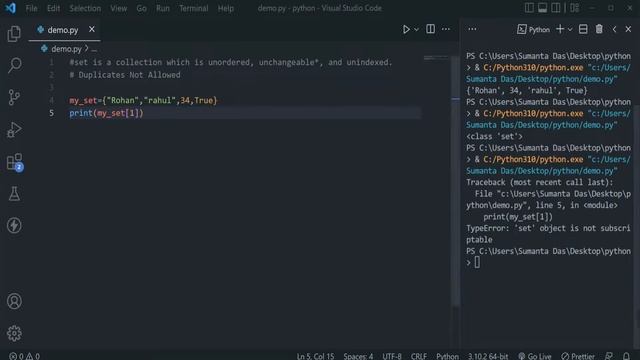Open the Search view
This screenshot has width=640, height=360.
[x=14, y=65]
